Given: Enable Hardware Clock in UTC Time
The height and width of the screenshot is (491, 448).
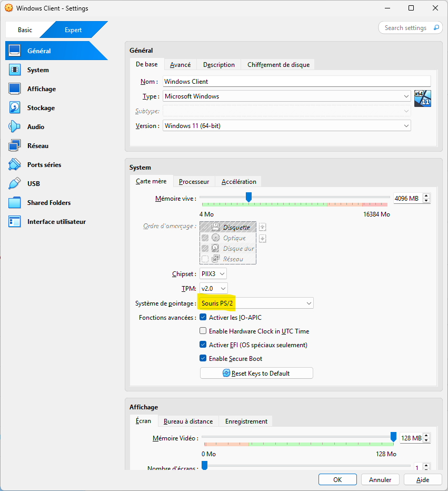Looking at the screenshot, I should tap(203, 331).
